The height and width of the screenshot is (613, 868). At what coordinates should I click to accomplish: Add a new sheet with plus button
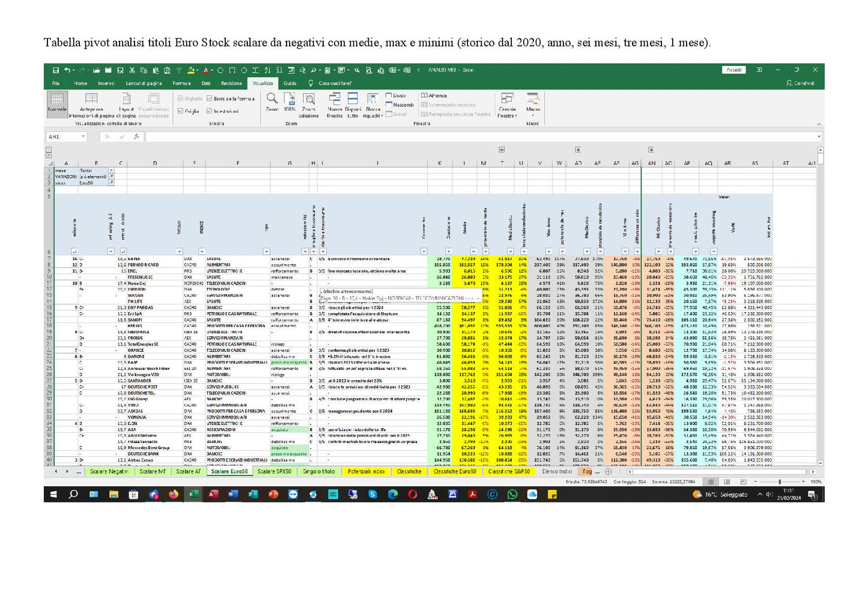(x=608, y=472)
